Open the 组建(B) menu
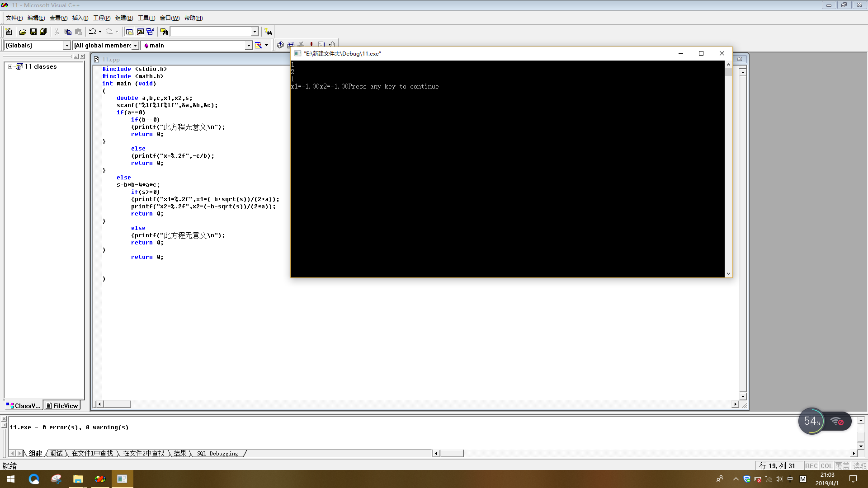Image resolution: width=868 pixels, height=488 pixels. [124, 18]
